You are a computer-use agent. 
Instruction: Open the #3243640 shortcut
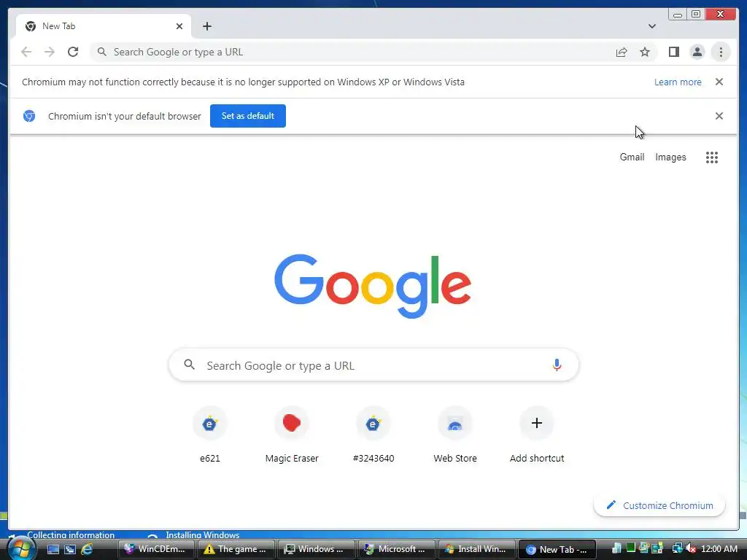pyautogui.click(x=373, y=435)
